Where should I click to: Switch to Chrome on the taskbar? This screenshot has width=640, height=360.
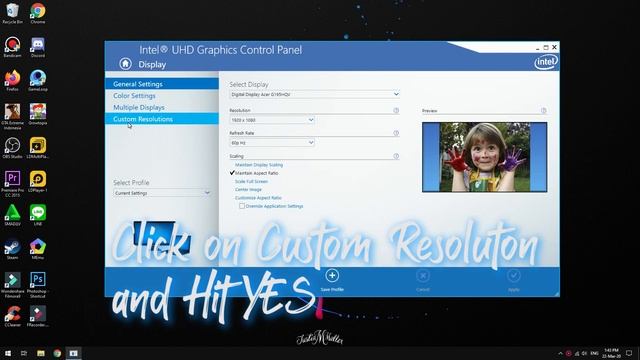click(x=57, y=353)
